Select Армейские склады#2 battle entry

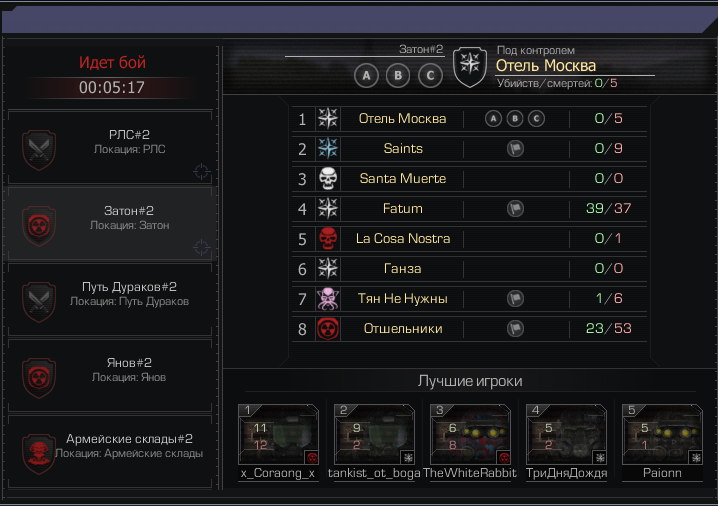[110, 452]
